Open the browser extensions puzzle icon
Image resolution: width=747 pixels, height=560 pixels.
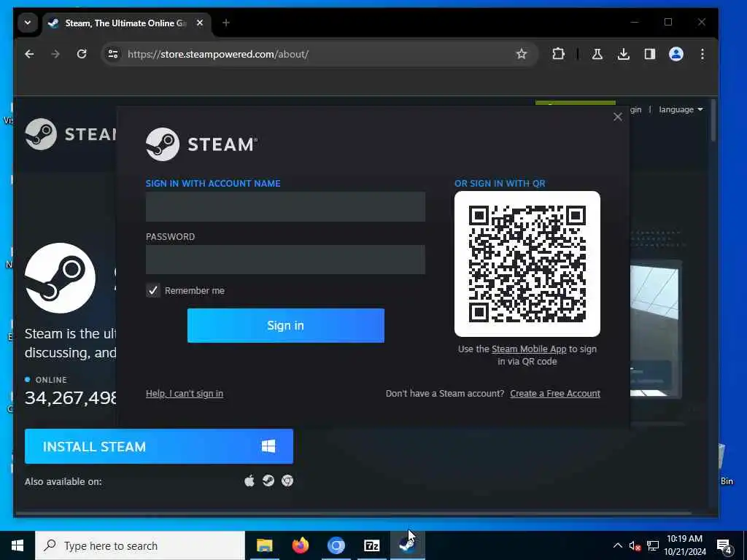pos(558,54)
